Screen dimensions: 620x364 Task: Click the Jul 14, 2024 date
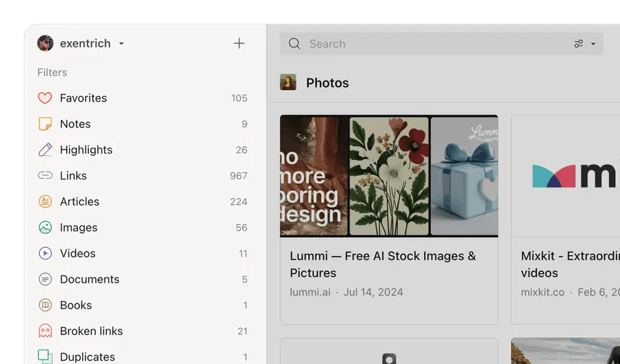tap(373, 292)
